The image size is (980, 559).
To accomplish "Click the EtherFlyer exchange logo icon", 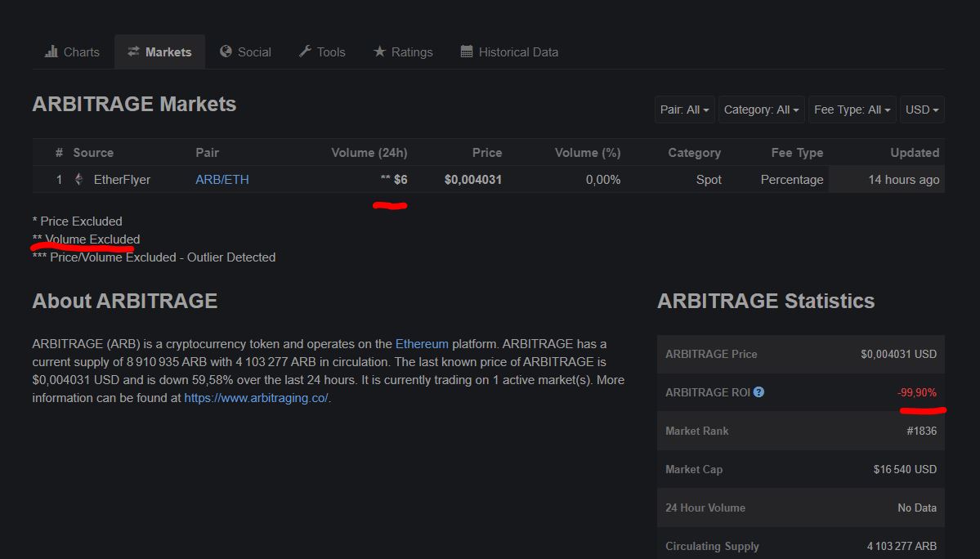I will pos(78,179).
